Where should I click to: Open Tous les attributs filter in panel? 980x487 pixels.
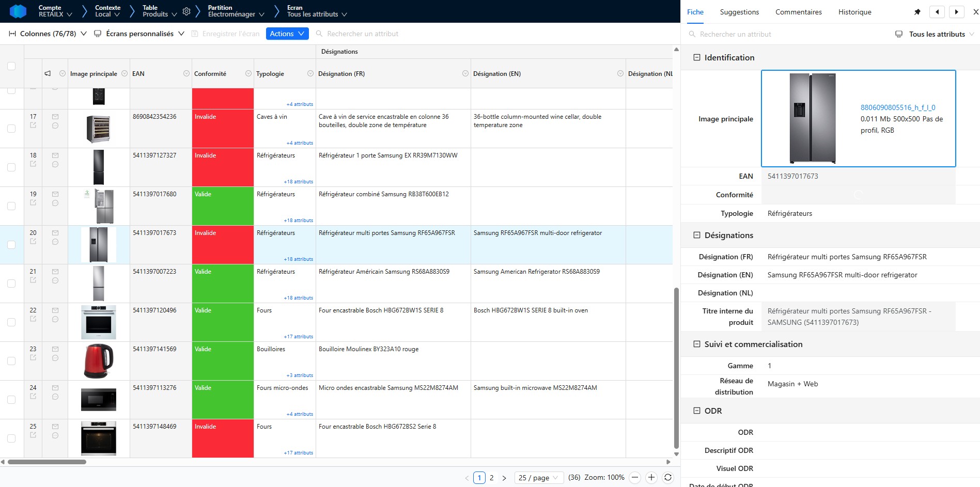point(935,34)
